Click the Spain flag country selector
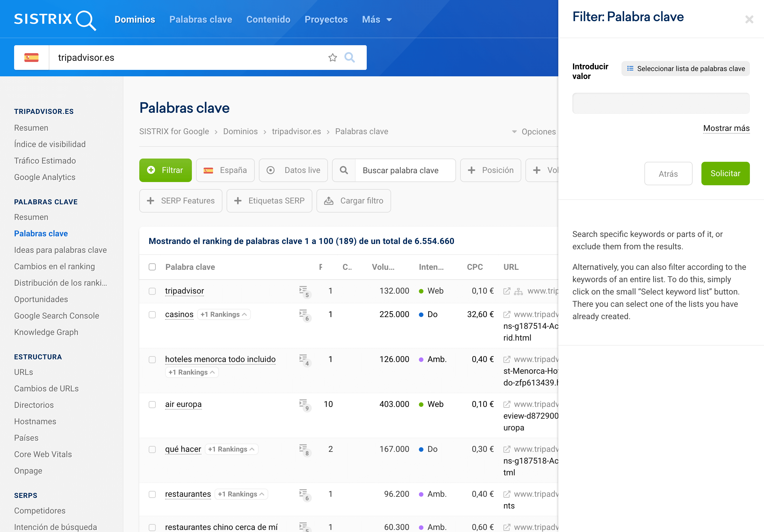The image size is (764, 532). tap(32, 58)
